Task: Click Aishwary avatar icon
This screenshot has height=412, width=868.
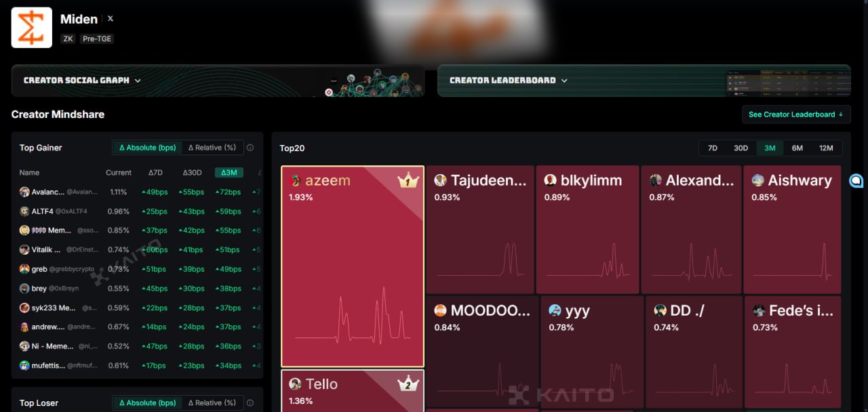Action: pos(758,180)
